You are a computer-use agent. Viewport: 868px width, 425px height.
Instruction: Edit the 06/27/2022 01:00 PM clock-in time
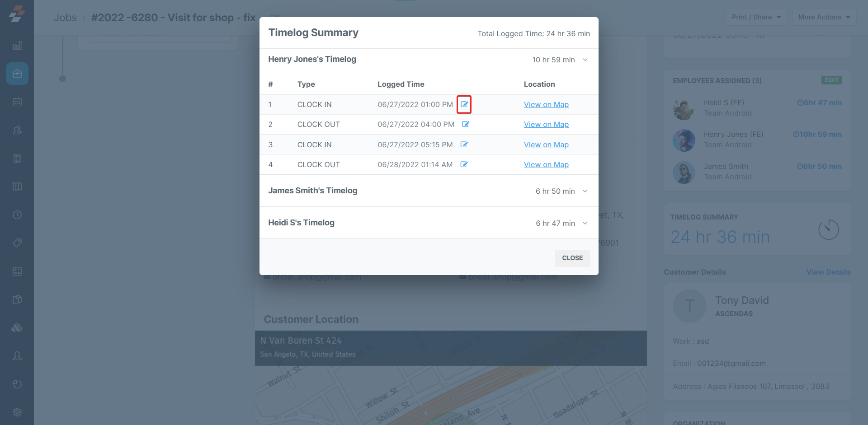click(464, 104)
